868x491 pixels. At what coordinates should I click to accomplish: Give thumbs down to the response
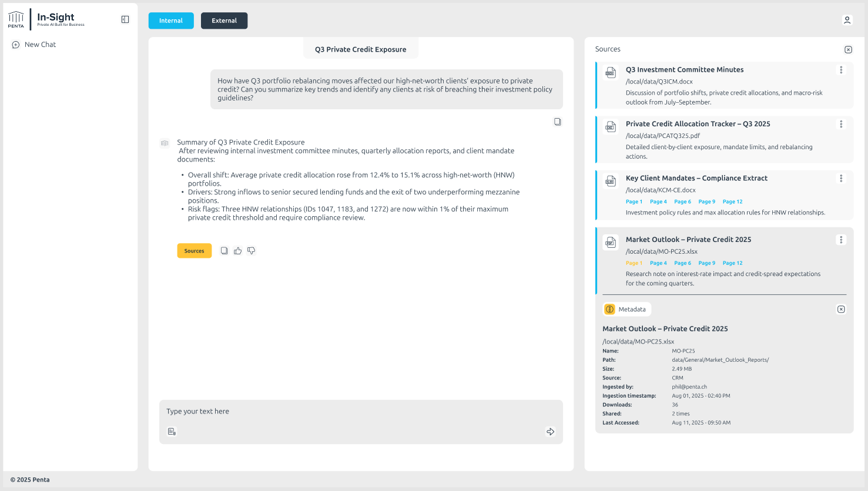(251, 251)
